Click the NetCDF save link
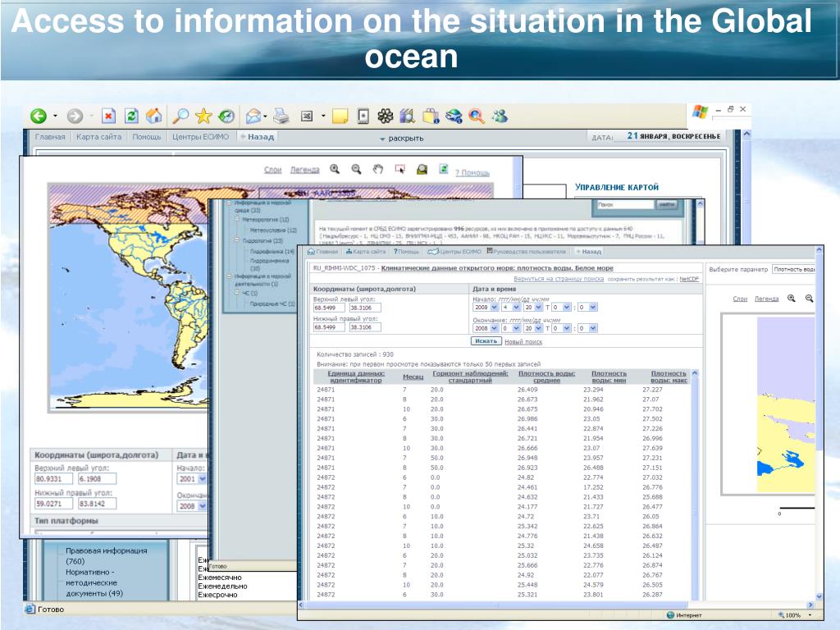Viewport: 840px width, 630px height. [x=689, y=279]
